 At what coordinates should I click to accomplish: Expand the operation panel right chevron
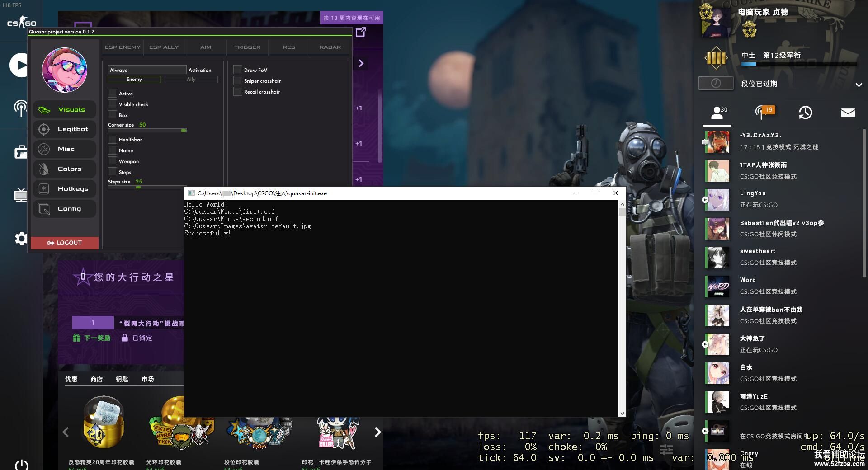click(x=361, y=63)
